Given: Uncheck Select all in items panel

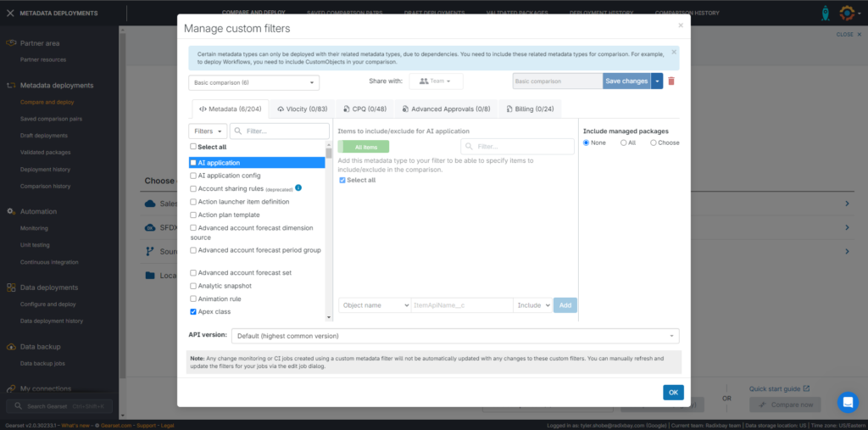Looking at the screenshot, I should (x=342, y=180).
